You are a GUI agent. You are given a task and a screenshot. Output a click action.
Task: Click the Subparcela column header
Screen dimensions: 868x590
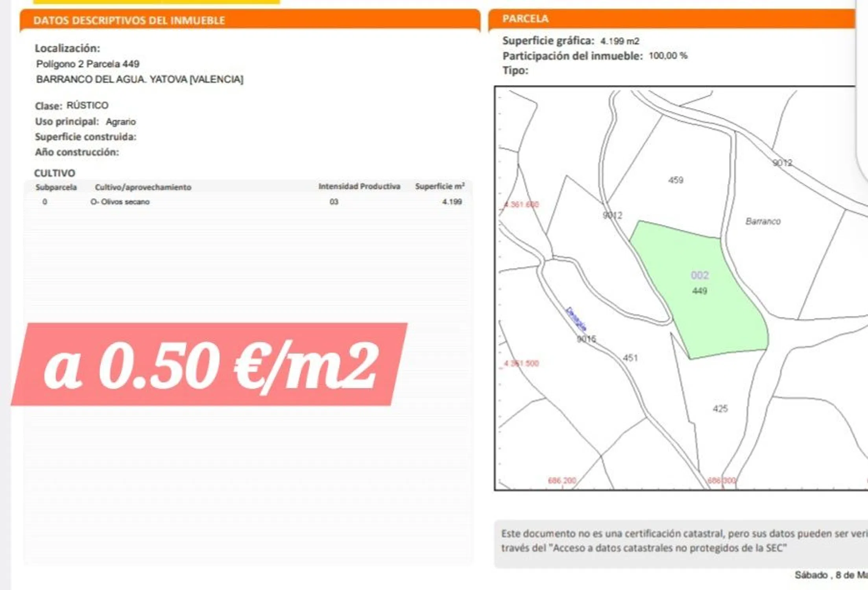click(x=56, y=187)
